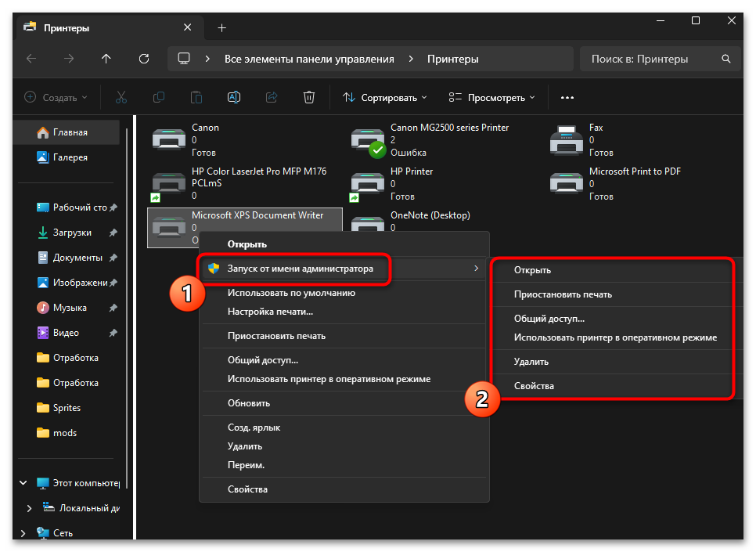Viewport: 756px width, 552px height.
Task: Open the Создать dropdown
Action: click(x=56, y=97)
